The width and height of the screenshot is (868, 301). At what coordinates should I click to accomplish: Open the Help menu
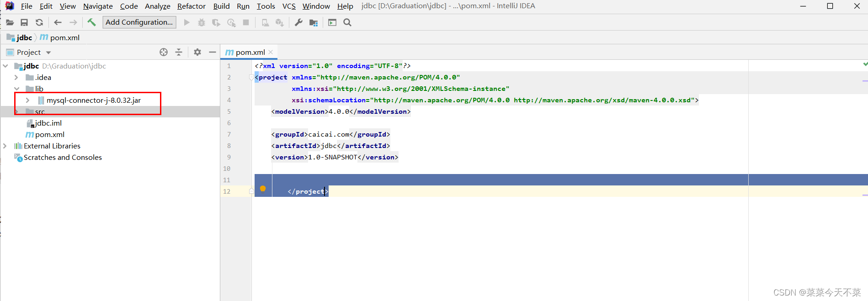tap(345, 6)
